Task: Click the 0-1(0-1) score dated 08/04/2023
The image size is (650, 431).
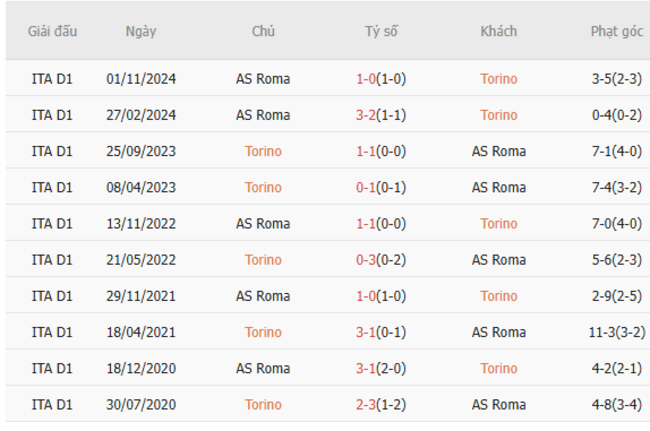Action: pyautogui.click(x=381, y=187)
